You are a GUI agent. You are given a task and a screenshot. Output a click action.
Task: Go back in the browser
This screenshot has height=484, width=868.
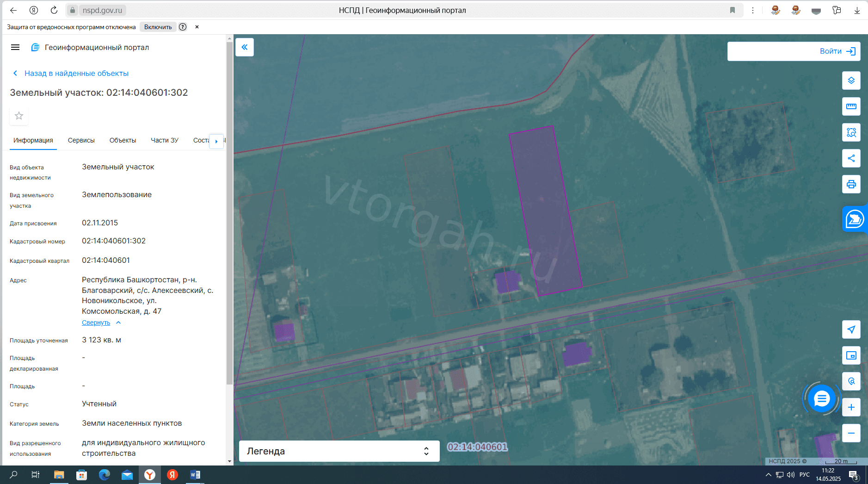[x=13, y=10]
